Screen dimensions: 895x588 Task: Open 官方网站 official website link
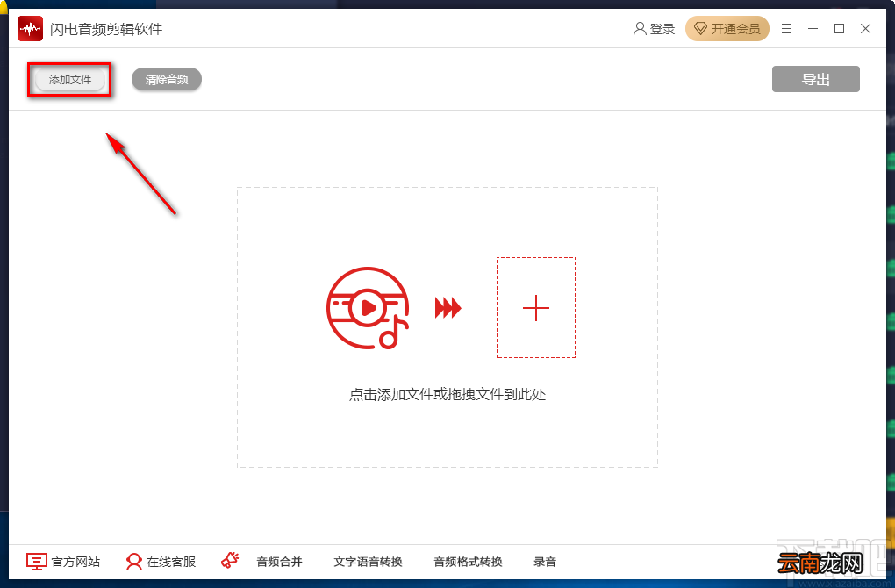point(63,562)
